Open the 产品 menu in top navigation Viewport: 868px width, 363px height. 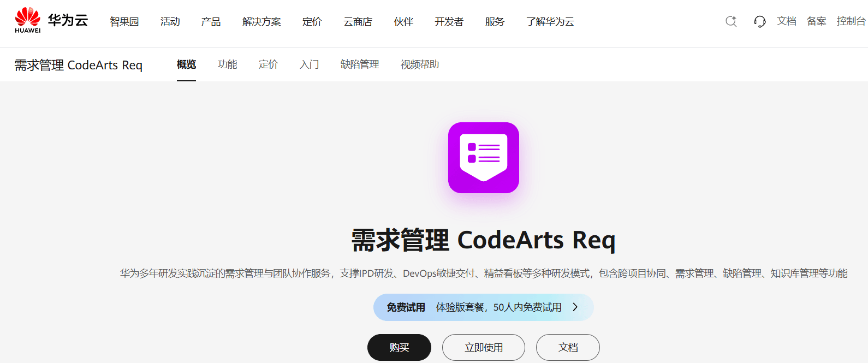[x=211, y=21]
